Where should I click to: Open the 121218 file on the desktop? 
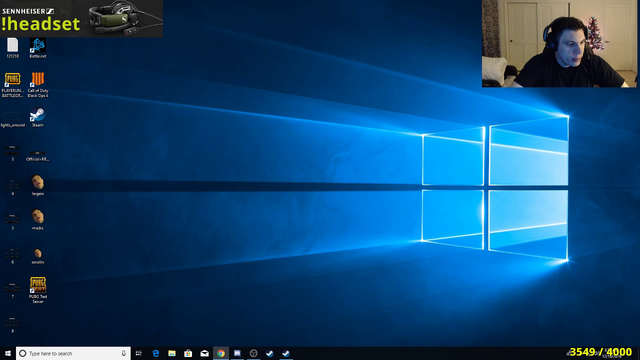(x=13, y=48)
